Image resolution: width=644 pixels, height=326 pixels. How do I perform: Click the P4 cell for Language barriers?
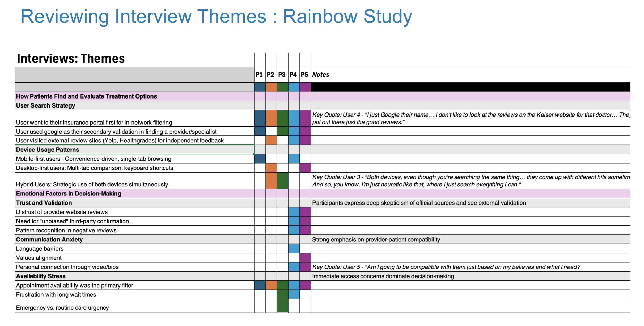(x=294, y=248)
